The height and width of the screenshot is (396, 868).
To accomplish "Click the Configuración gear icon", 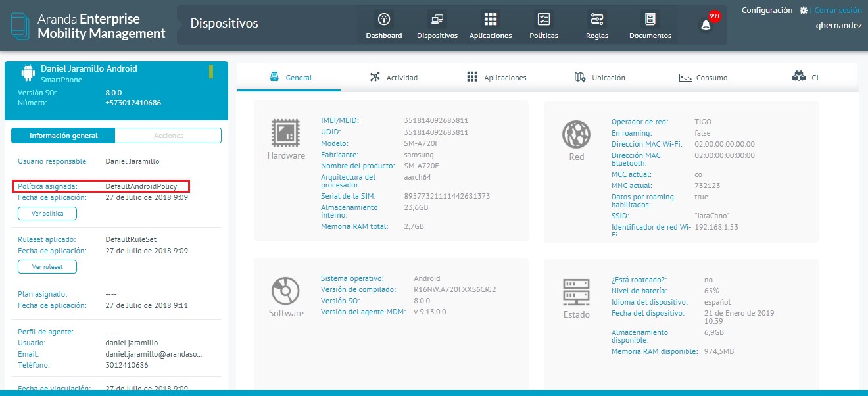I will tap(804, 11).
